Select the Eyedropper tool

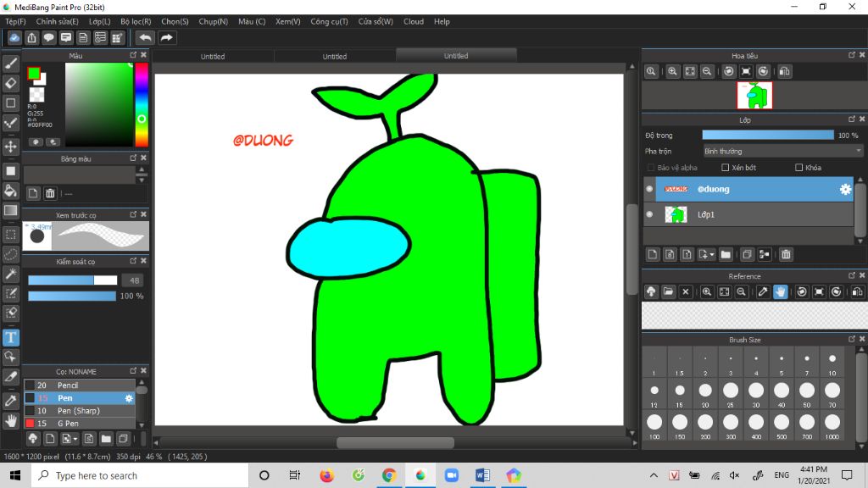[x=10, y=401]
